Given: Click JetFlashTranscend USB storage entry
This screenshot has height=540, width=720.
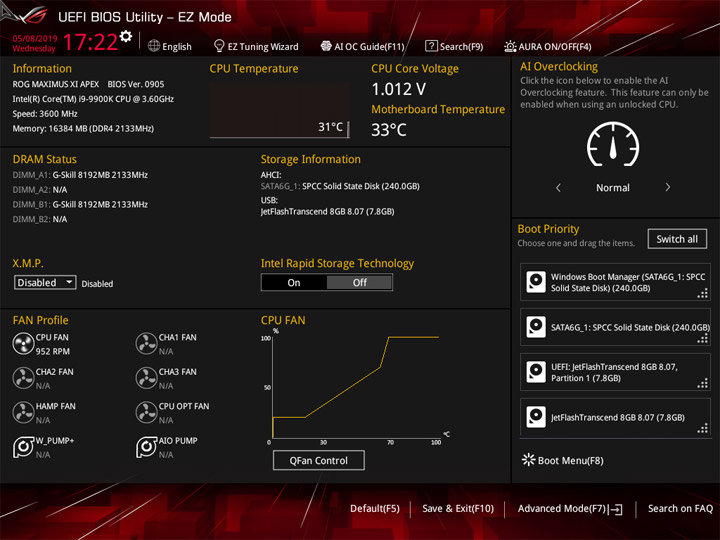Looking at the screenshot, I should click(x=327, y=212).
